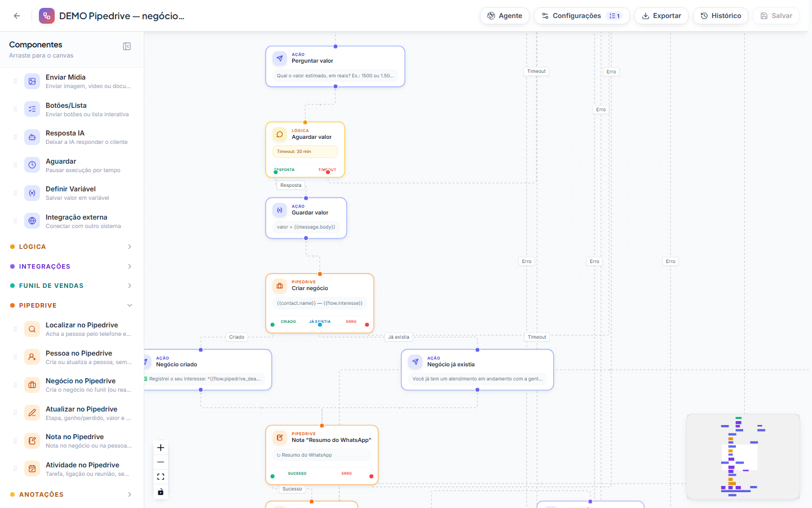Click the Exportar button

[x=661, y=16]
